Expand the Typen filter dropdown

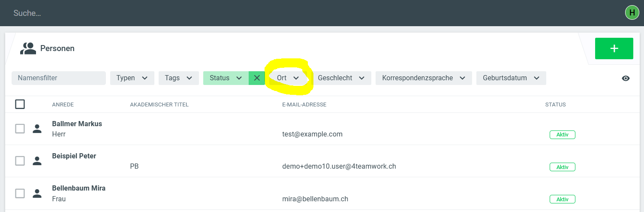click(132, 78)
